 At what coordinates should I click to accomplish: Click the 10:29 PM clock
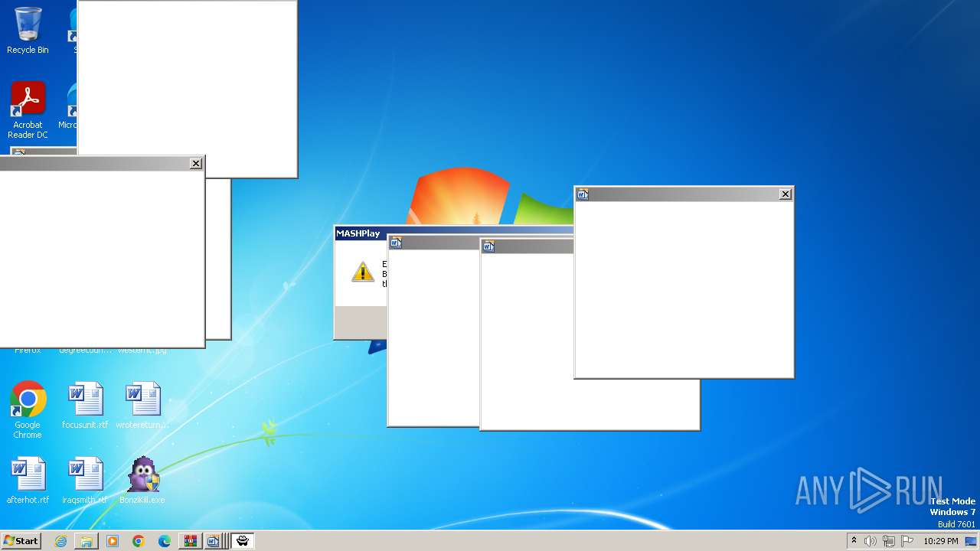coord(941,541)
